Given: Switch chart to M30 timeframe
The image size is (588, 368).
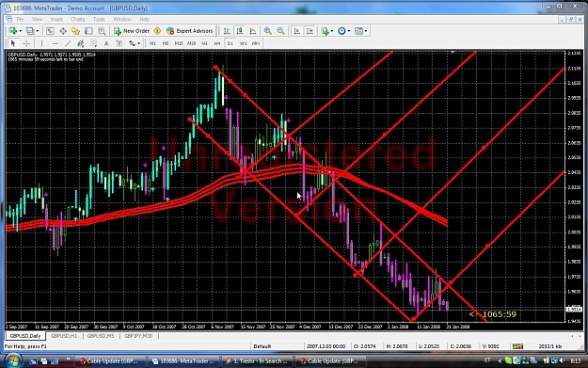Looking at the screenshot, I should [192, 43].
